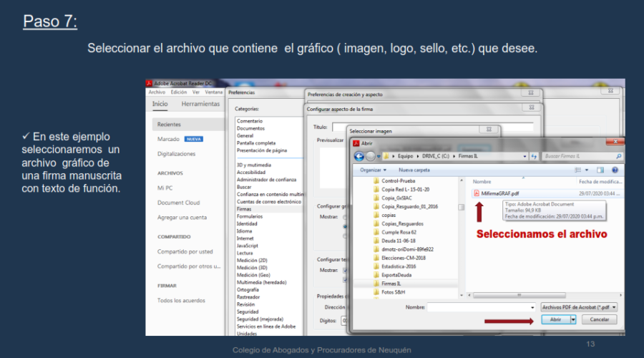Select the MifirmaGRAF.pdf file name
644x358 pixels.
click(500, 193)
